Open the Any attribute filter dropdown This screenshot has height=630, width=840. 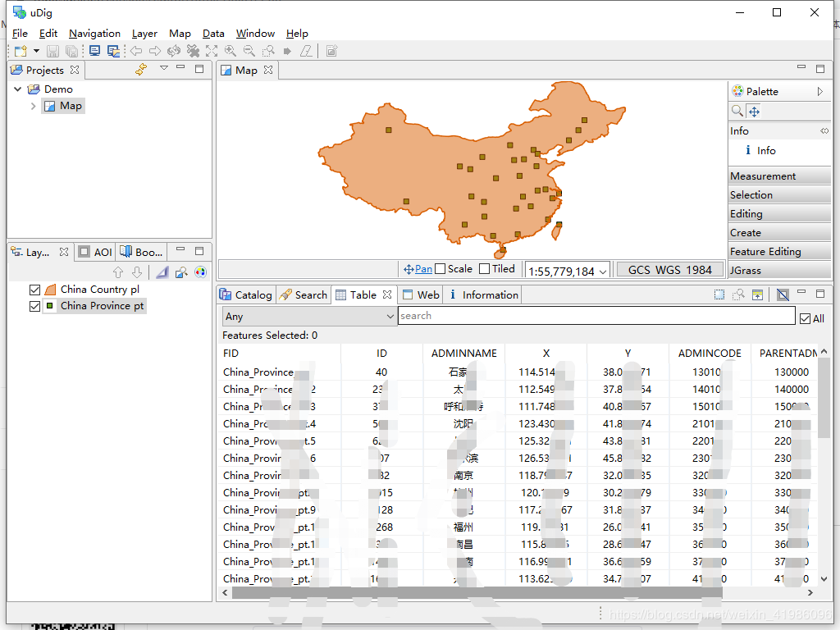pos(309,317)
